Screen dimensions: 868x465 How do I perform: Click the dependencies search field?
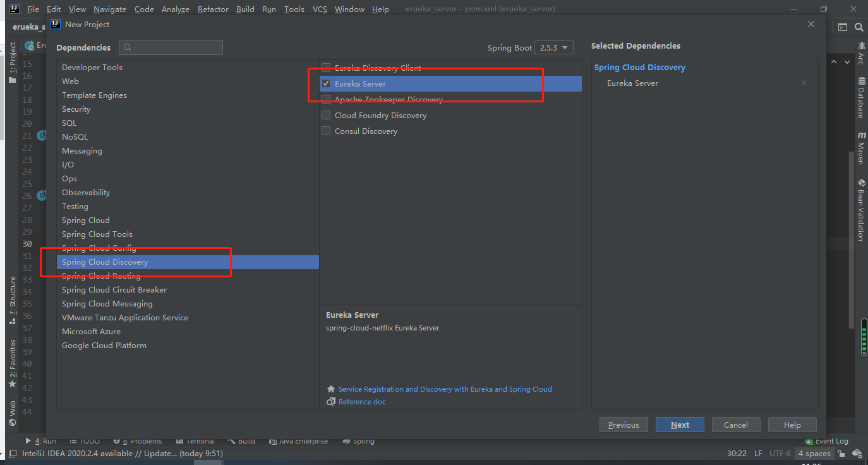(171, 47)
